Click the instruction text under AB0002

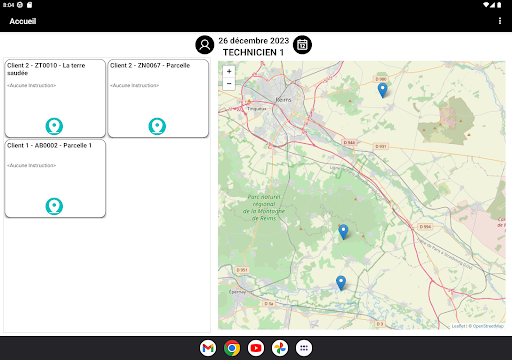click(x=32, y=165)
